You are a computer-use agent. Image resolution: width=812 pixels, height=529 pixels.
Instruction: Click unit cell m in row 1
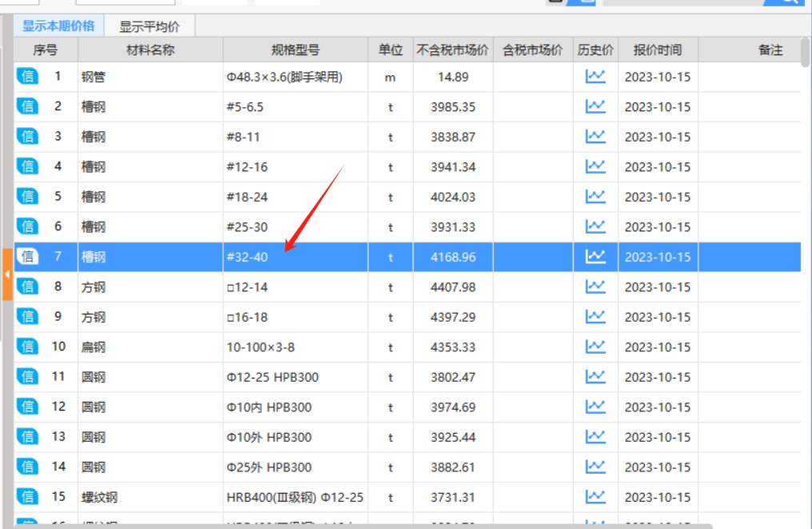pyautogui.click(x=390, y=77)
